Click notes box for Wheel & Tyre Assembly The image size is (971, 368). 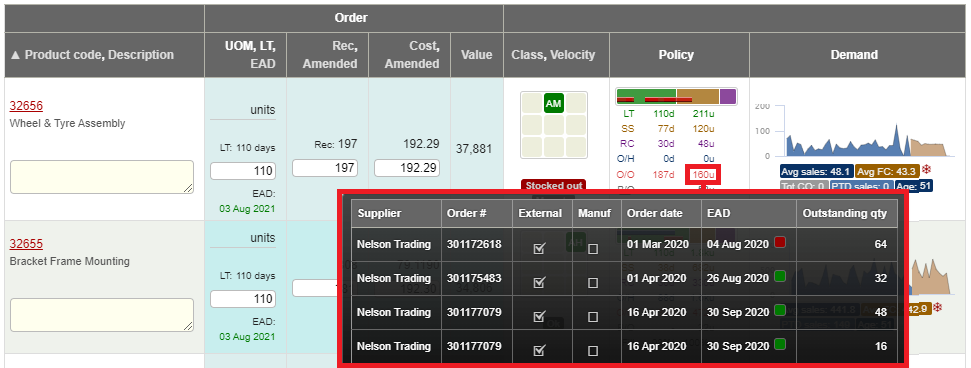click(102, 177)
